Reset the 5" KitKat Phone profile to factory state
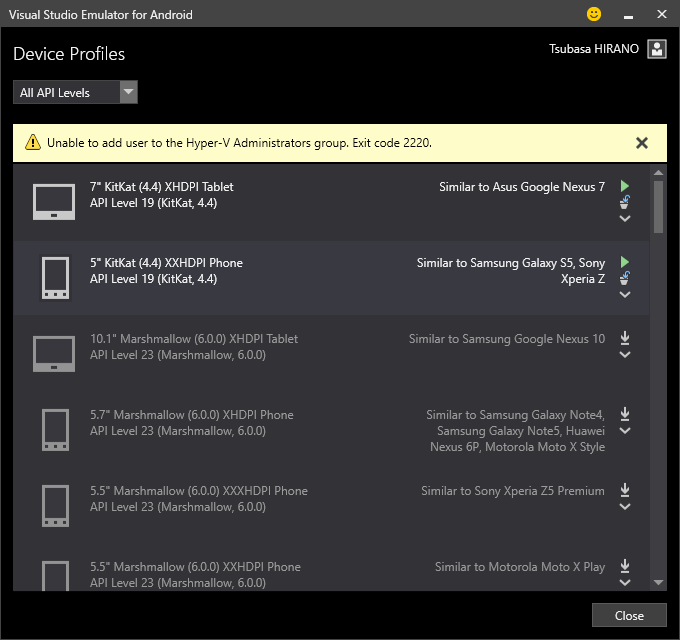 [x=625, y=278]
